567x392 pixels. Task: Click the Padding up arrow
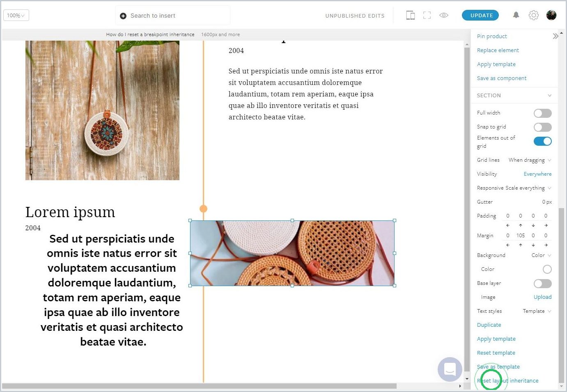pyautogui.click(x=521, y=225)
